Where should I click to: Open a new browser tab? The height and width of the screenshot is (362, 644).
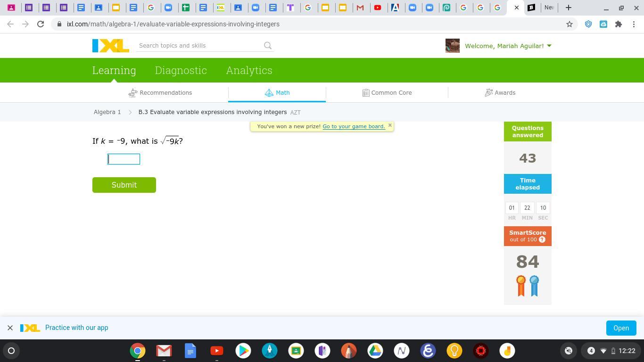click(x=569, y=8)
